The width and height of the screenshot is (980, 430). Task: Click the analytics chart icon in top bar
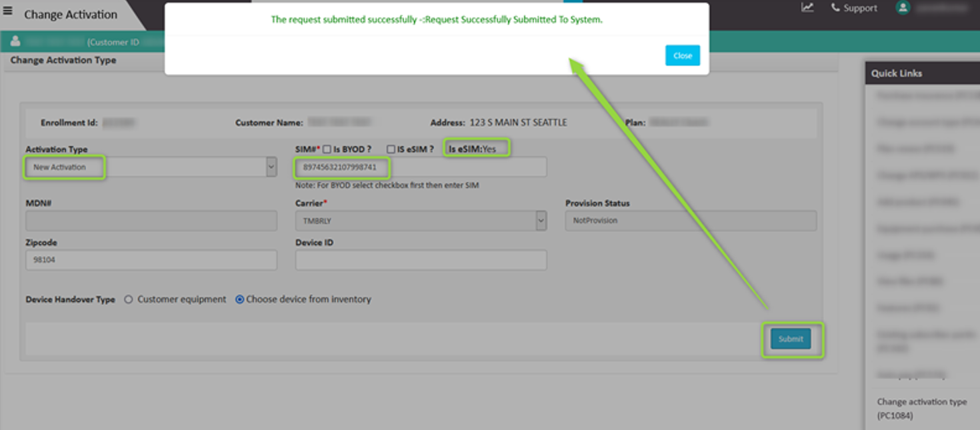click(806, 7)
